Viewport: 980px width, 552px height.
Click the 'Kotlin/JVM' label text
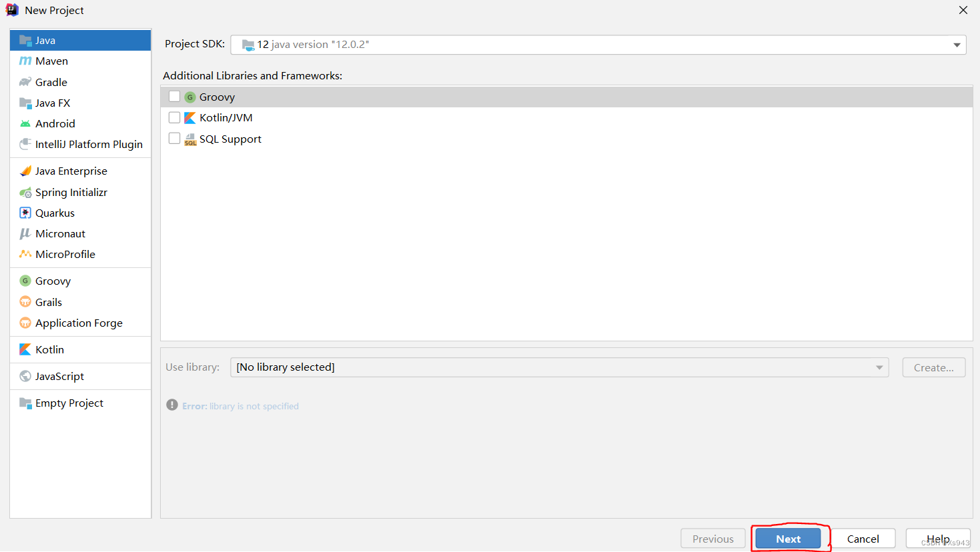(226, 118)
